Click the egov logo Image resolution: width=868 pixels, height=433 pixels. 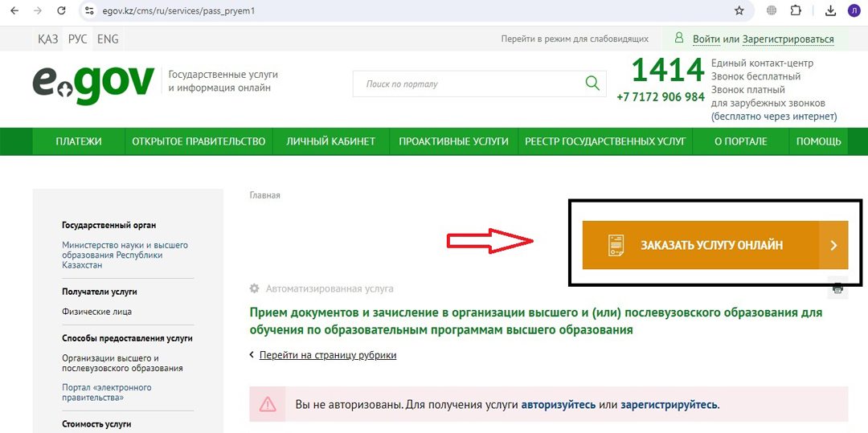[x=93, y=85]
